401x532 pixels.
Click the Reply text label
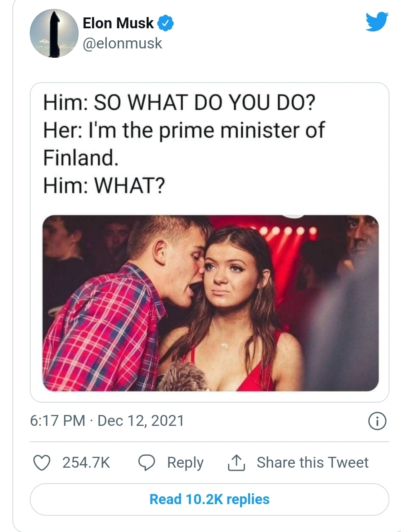pos(185,463)
